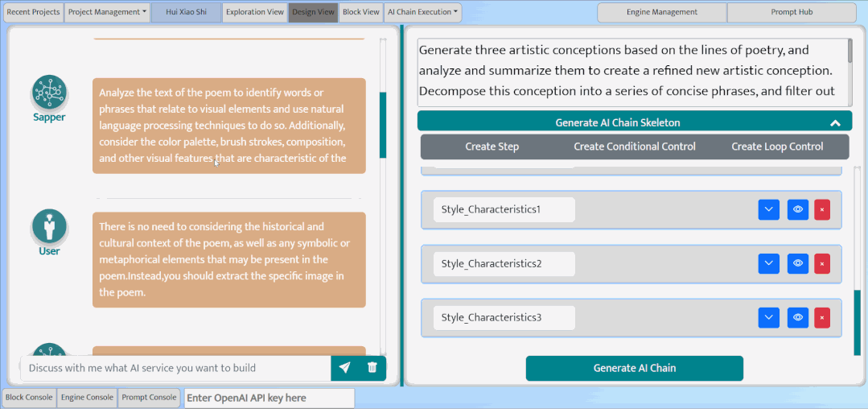
Task: Click the User avatar icon
Action: point(49,226)
